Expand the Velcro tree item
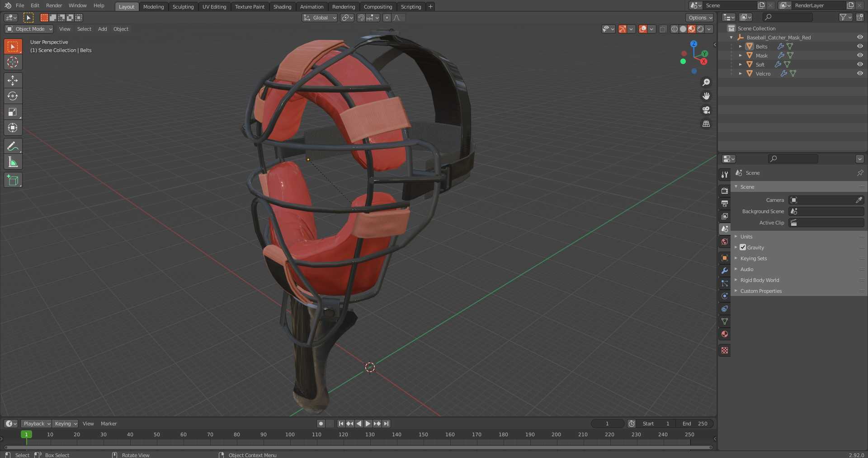 pyautogui.click(x=740, y=73)
